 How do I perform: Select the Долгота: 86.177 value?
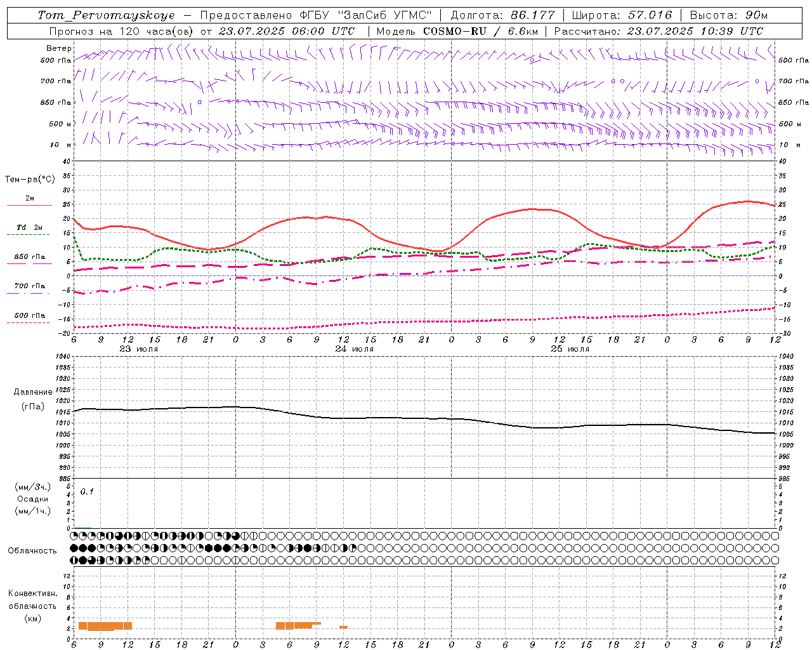coord(503,15)
